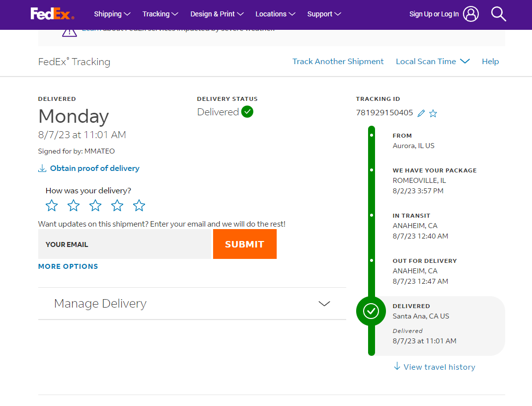Viewport: 532px width, 406px height.
Task: Click Signed for by: MMATEO text
Action: [x=76, y=151]
